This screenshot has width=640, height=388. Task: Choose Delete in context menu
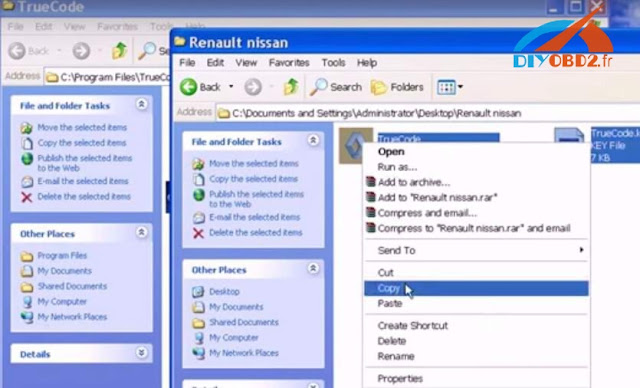(476, 341)
